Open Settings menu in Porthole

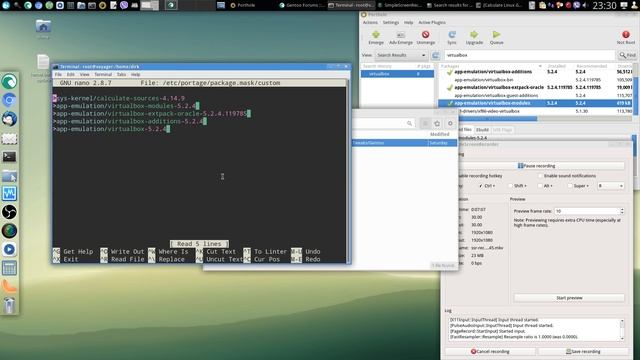point(391,22)
